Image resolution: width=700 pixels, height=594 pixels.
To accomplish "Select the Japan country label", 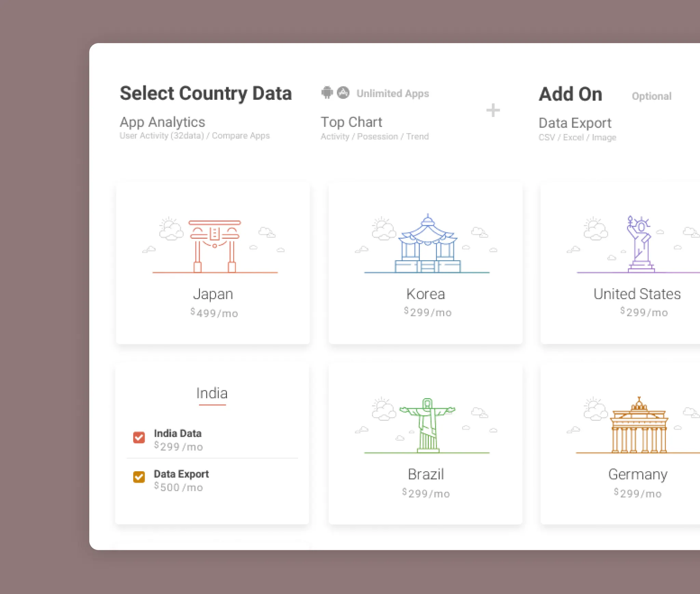I will [x=213, y=294].
